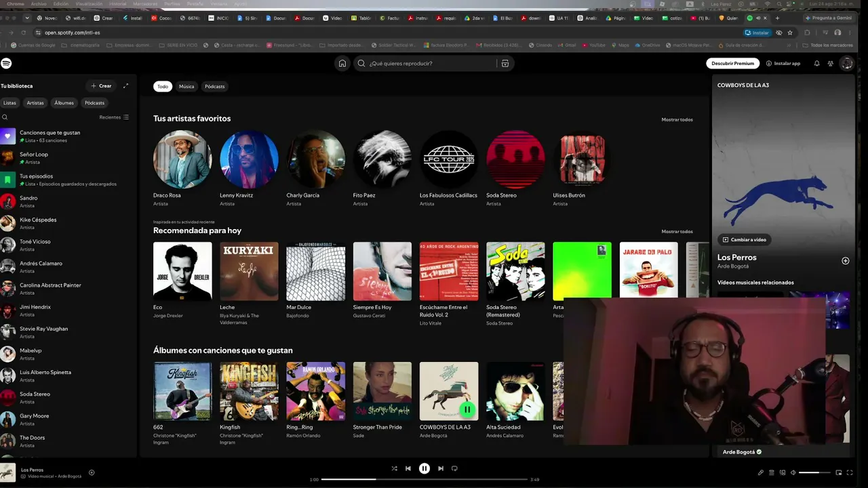The width and height of the screenshot is (868, 488).
Task: Add Los Perros to library from right panel
Action: click(x=845, y=260)
